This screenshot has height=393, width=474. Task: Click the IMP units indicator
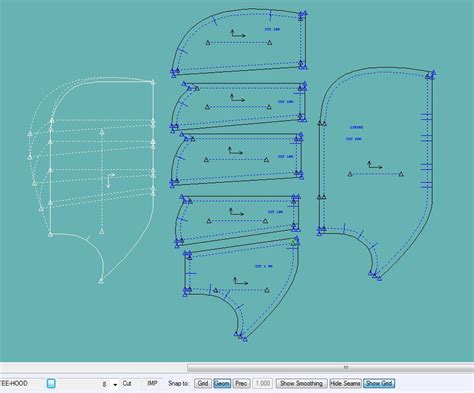click(152, 383)
